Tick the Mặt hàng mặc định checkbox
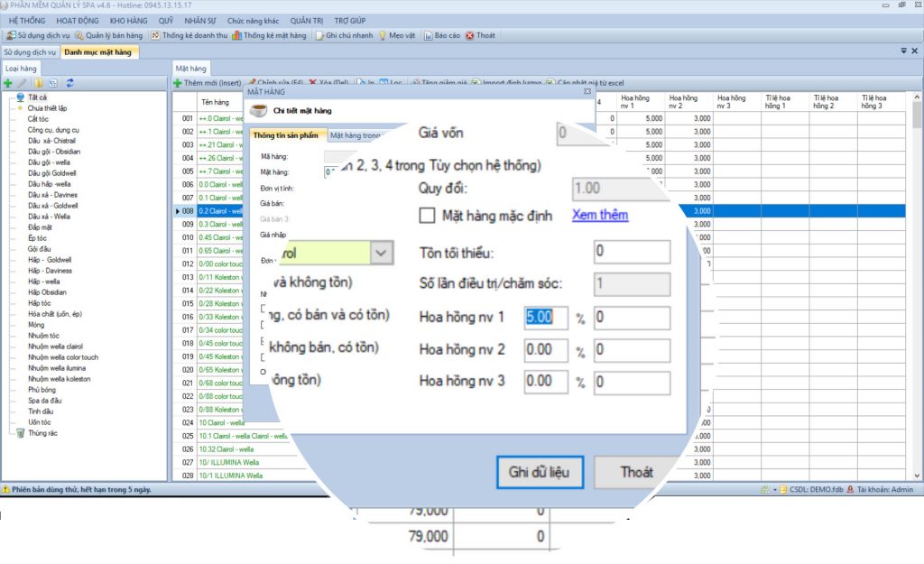The width and height of the screenshot is (924, 564). click(428, 217)
